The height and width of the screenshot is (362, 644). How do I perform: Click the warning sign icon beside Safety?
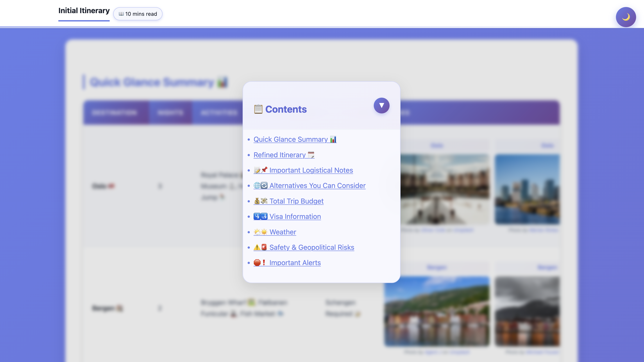[x=257, y=247]
